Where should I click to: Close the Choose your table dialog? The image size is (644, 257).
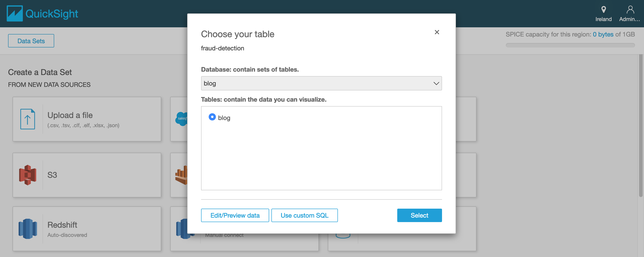437,32
